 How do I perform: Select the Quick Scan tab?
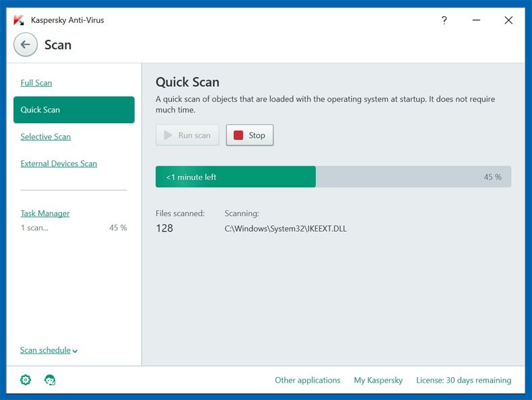74,110
